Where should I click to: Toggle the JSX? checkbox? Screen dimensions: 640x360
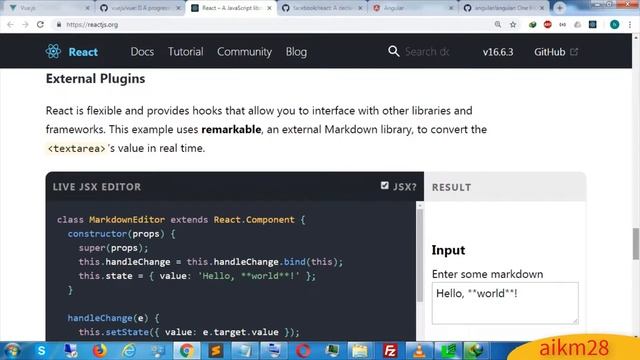coord(384,185)
